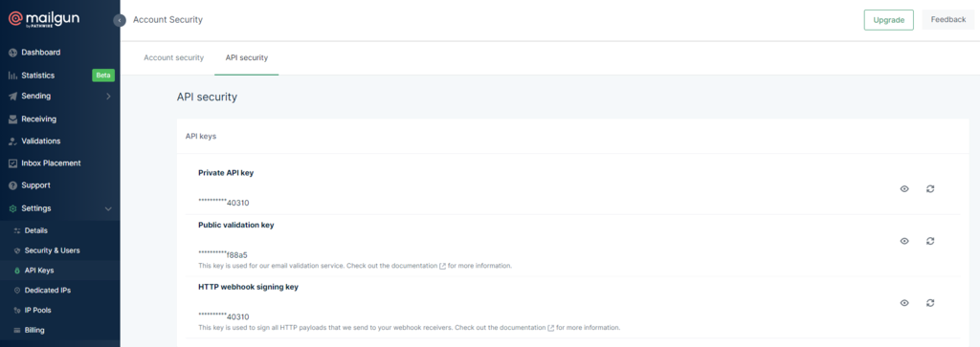The height and width of the screenshot is (347, 980).
Task: Reveal the Private API key with eye icon
Action: pyautogui.click(x=904, y=188)
